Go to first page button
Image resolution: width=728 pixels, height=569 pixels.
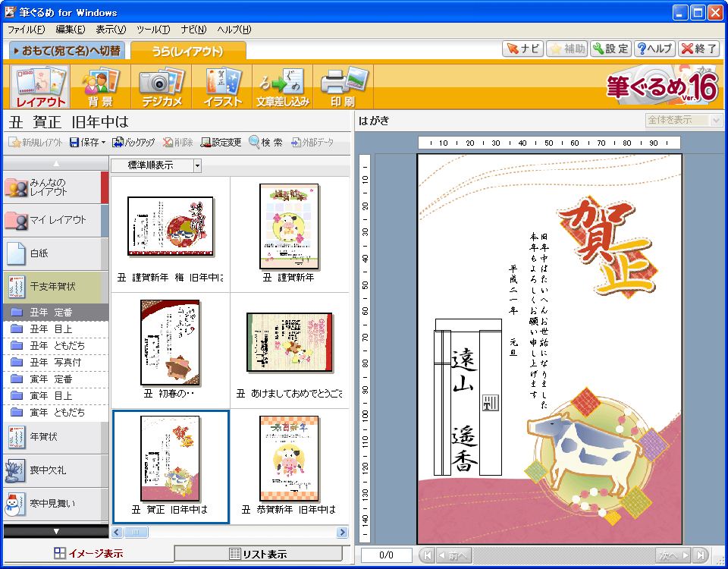[x=427, y=555]
